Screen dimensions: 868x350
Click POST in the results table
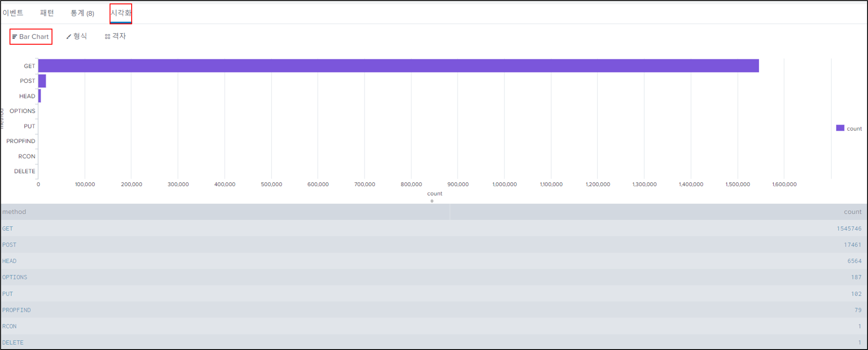(9, 245)
